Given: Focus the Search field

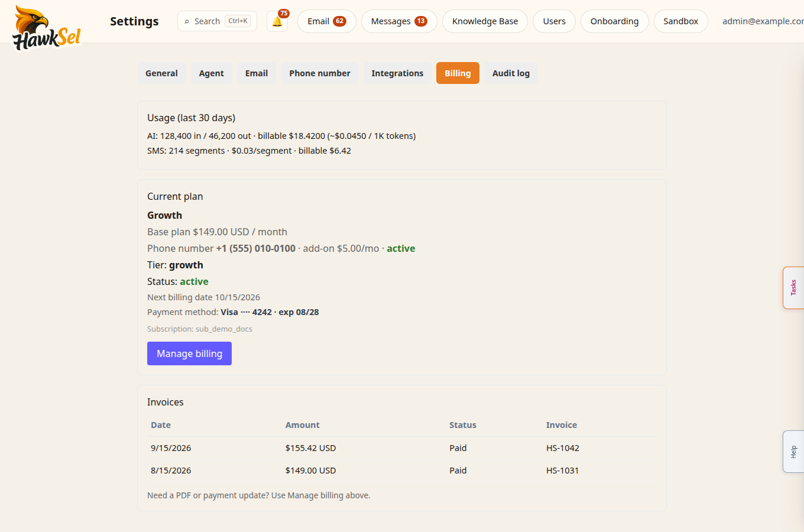Looking at the screenshot, I should tap(217, 21).
